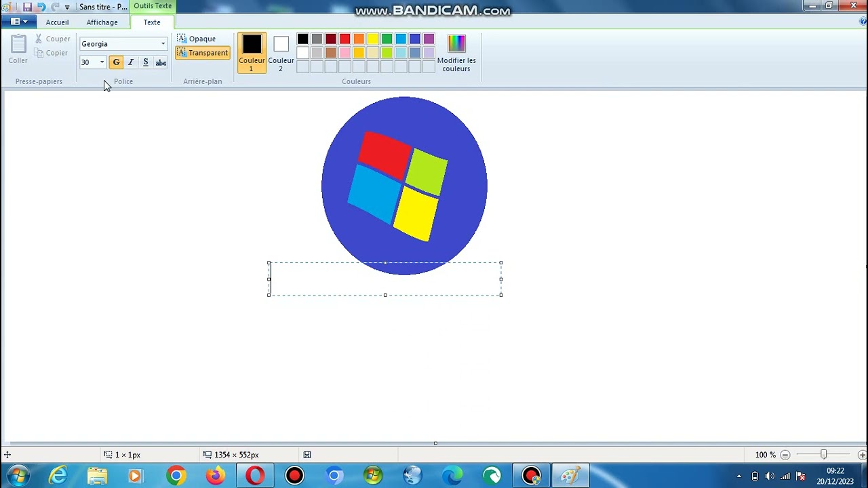The image size is (868, 488).
Task: Pick the red color swatch
Action: (x=344, y=39)
